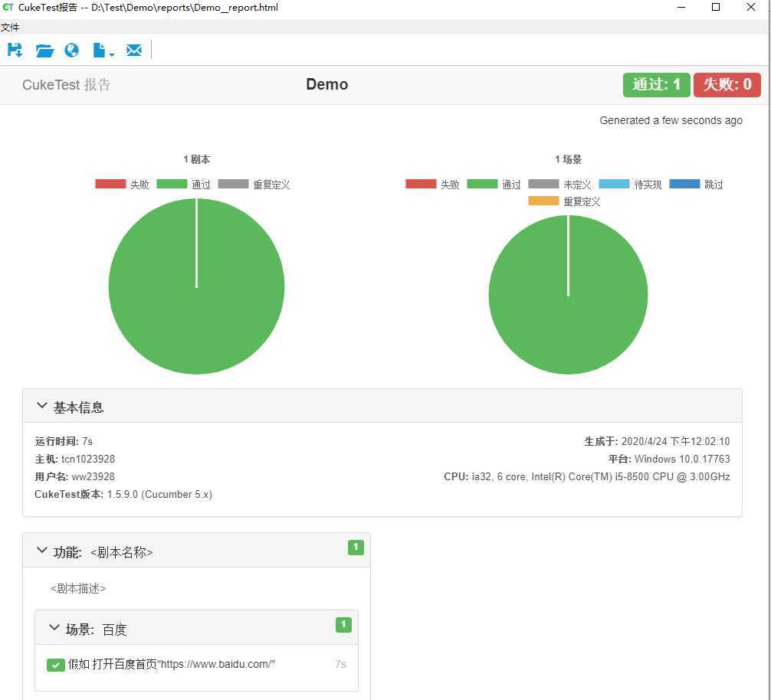Open report file with folder icon
Image resolution: width=771 pixels, height=700 pixels.
pos(44,50)
